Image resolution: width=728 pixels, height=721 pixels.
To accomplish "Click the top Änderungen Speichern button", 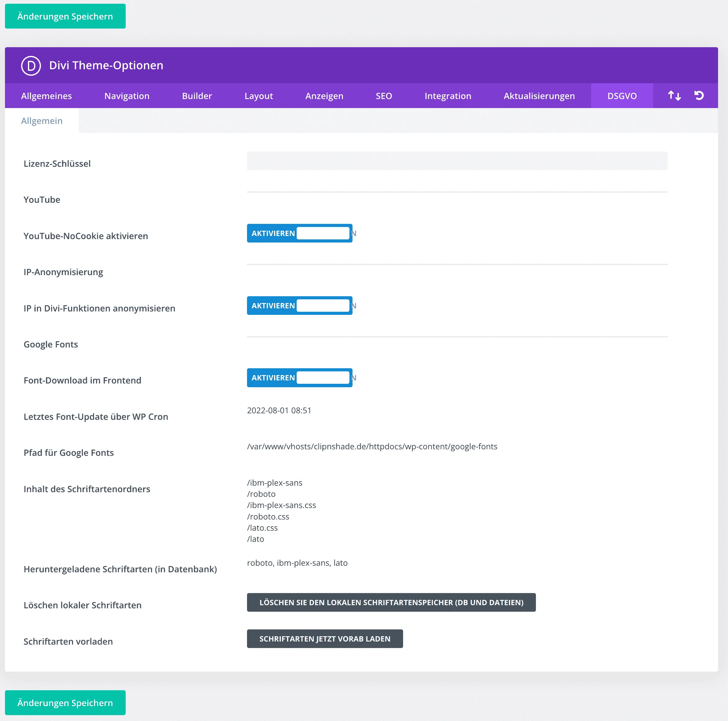I will point(65,16).
